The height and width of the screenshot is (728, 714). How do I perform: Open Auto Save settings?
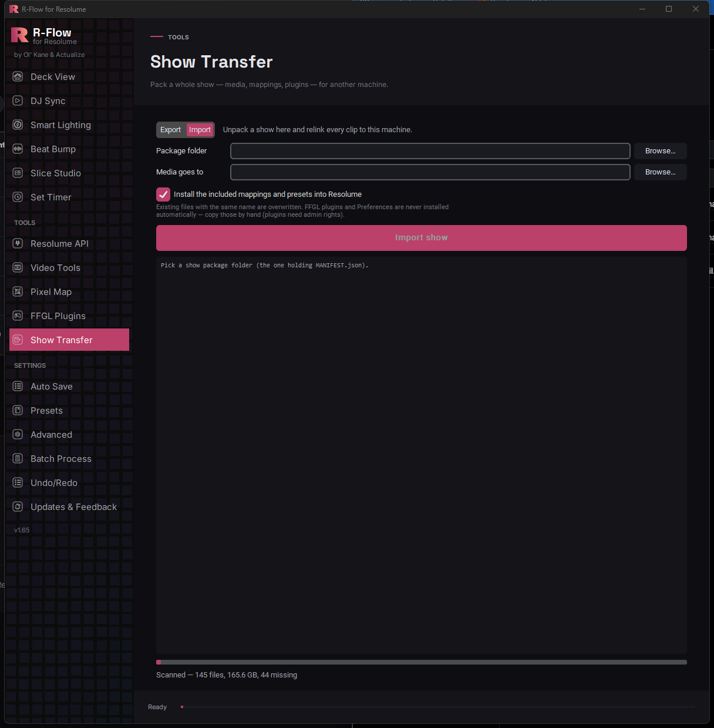coord(69,386)
